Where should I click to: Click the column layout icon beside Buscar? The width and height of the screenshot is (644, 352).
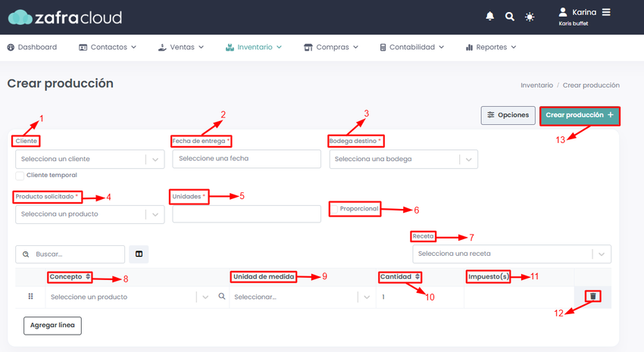[x=139, y=254]
